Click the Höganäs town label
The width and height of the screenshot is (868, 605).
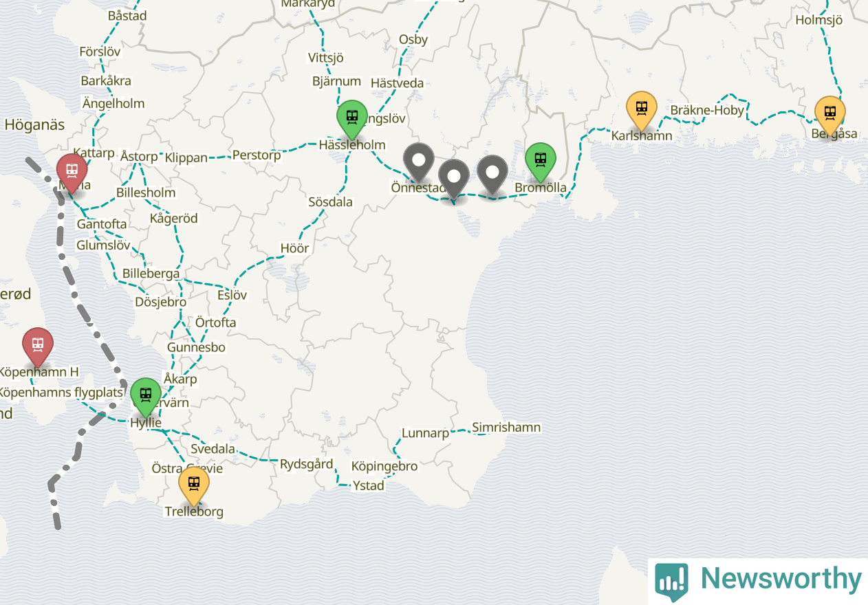click(34, 125)
